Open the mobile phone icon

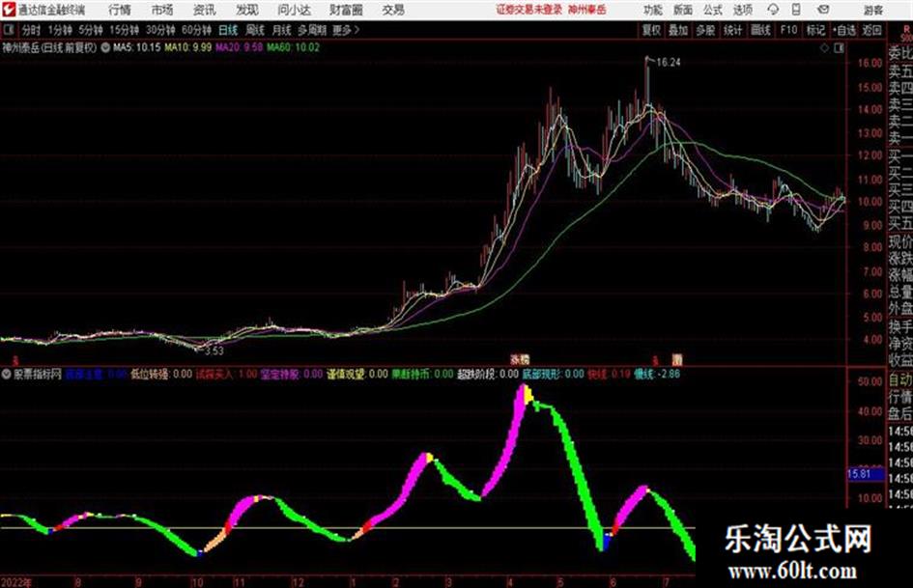796,10
